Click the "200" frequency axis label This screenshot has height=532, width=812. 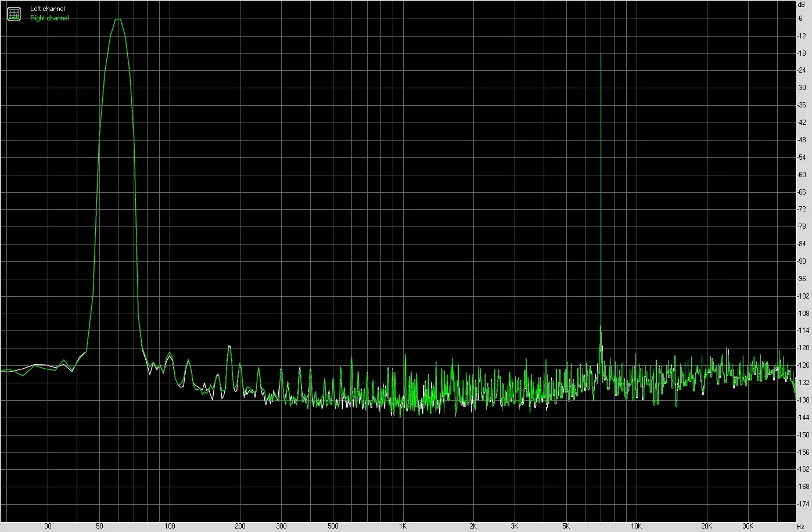(x=240, y=526)
